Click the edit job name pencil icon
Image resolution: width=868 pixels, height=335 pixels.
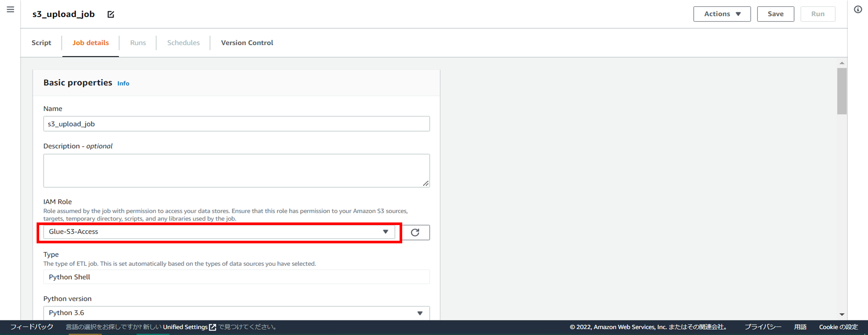click(x=111, y=15)
